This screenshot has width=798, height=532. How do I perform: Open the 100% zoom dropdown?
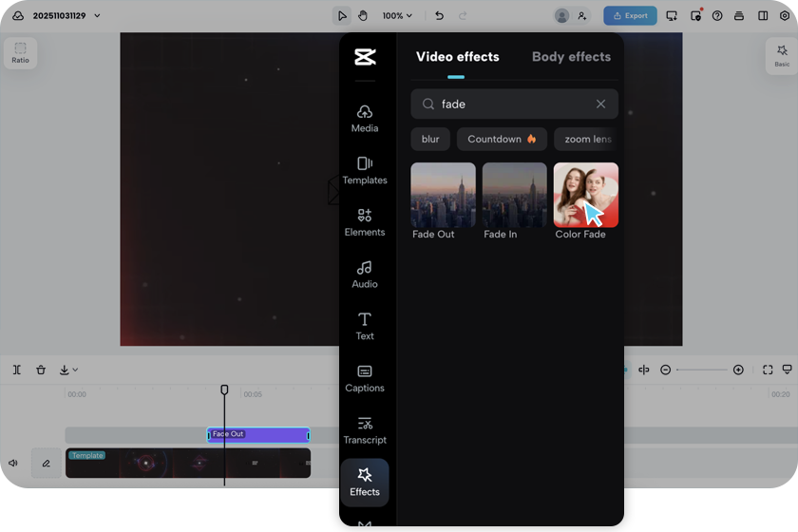coord(397,16)
